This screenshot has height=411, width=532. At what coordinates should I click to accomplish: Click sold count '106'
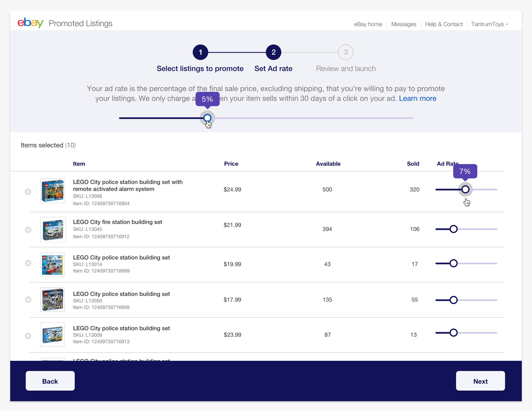(414, 229)
